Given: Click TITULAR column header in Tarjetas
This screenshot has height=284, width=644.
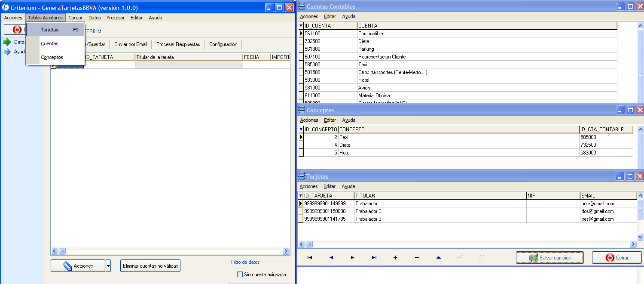Looking at the screenshot, I should pyautogui.click(x=440, y=196).
